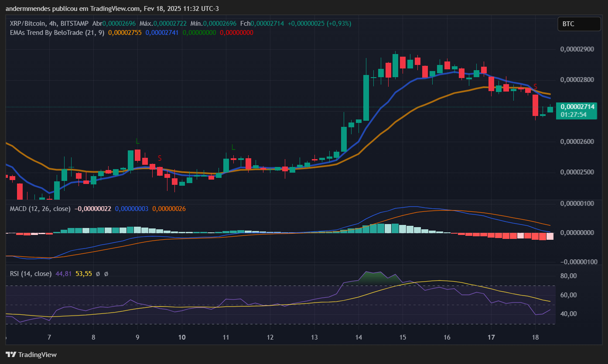Click the green L signal above the day 9 candles
608x364 pixels.
(x=137, y=141)
